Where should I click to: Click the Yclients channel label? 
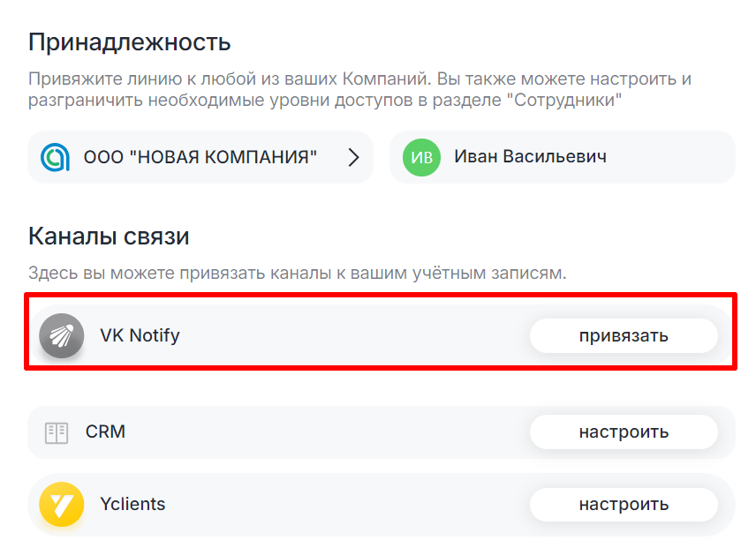click(132, 505)
